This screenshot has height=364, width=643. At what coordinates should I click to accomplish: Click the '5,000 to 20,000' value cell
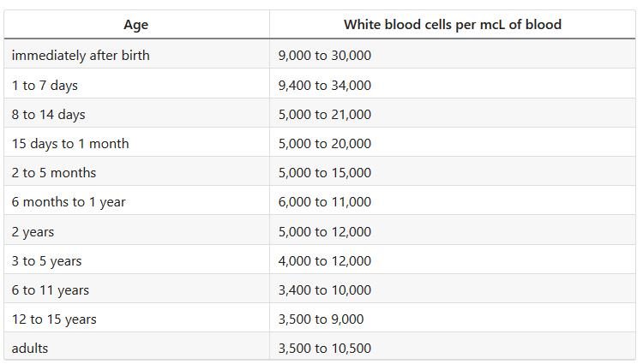[x=453, y=142]
